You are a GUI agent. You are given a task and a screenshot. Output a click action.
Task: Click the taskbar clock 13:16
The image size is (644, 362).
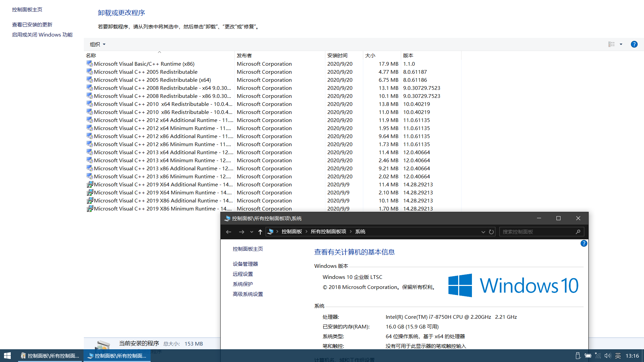[x=632, y=356]
